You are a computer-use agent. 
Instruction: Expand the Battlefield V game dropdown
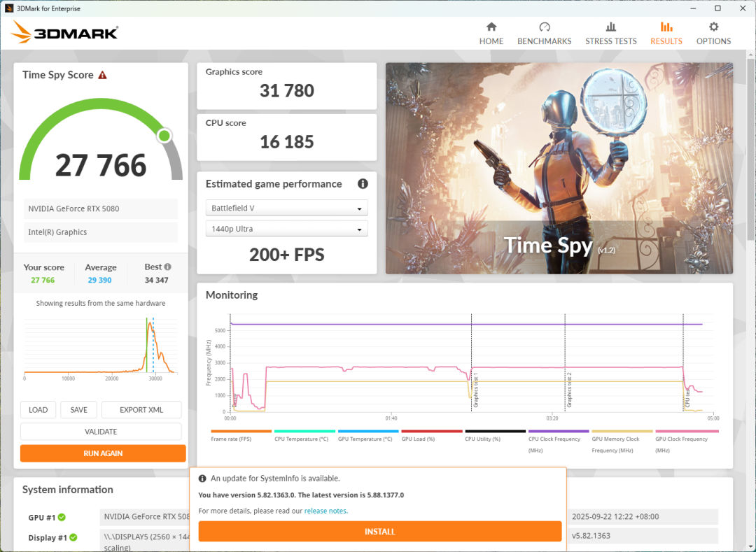tap(287, 208)
